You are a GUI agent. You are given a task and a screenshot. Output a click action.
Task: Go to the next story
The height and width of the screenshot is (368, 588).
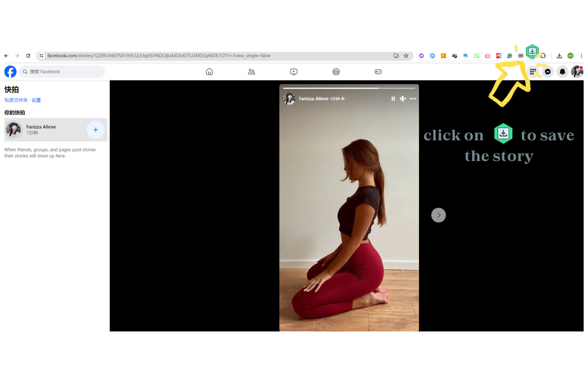(x=439, y=215)
